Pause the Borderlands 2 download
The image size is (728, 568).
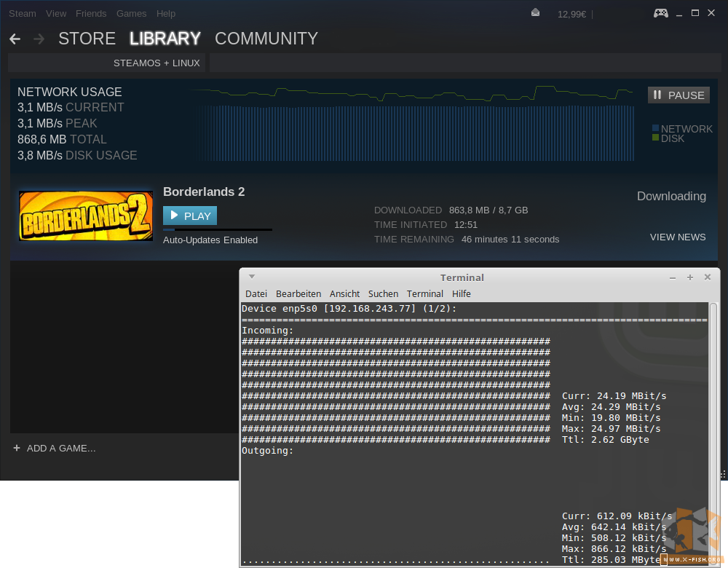point(678,95)
